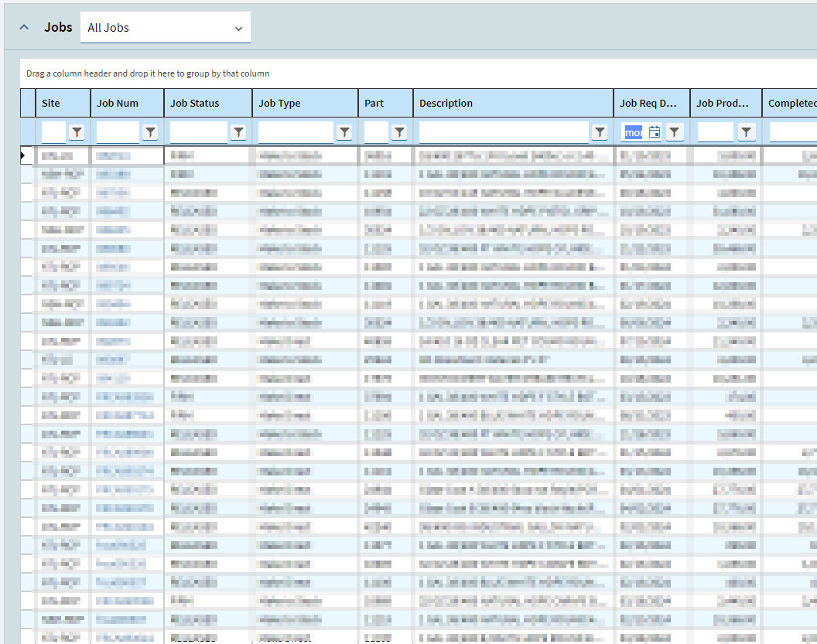Open the Job Req Date filter options
Image resolution: width=817 pixels, height=644 pixels.
tap(674, 132)
